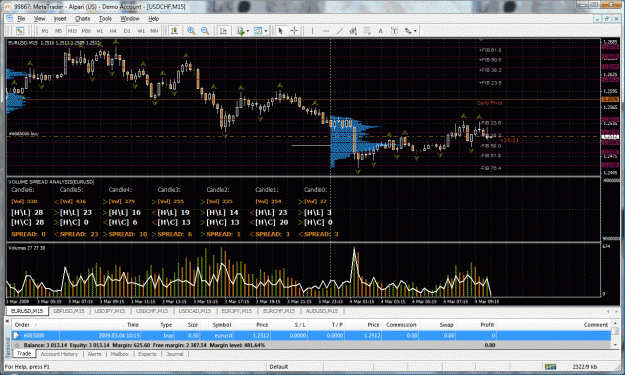
Task: Select the crosshair tool
Action: [x=294, y=31]
